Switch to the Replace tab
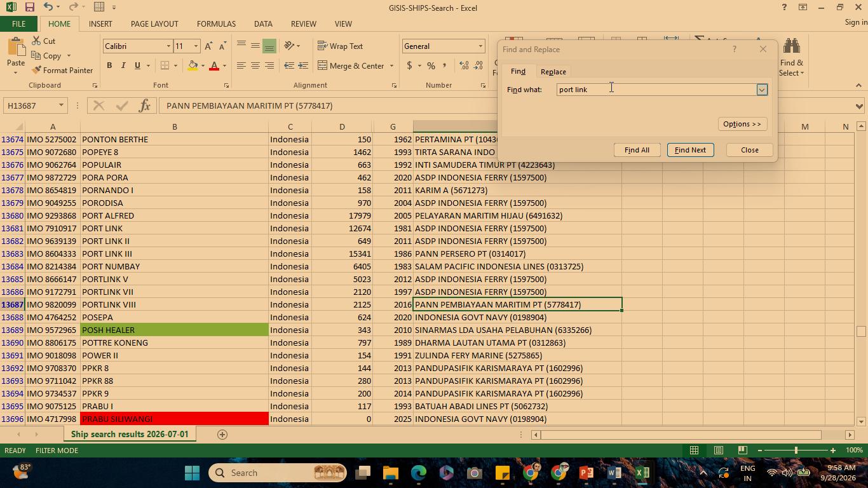Viewport: 868px width, 488px height. 553,72
